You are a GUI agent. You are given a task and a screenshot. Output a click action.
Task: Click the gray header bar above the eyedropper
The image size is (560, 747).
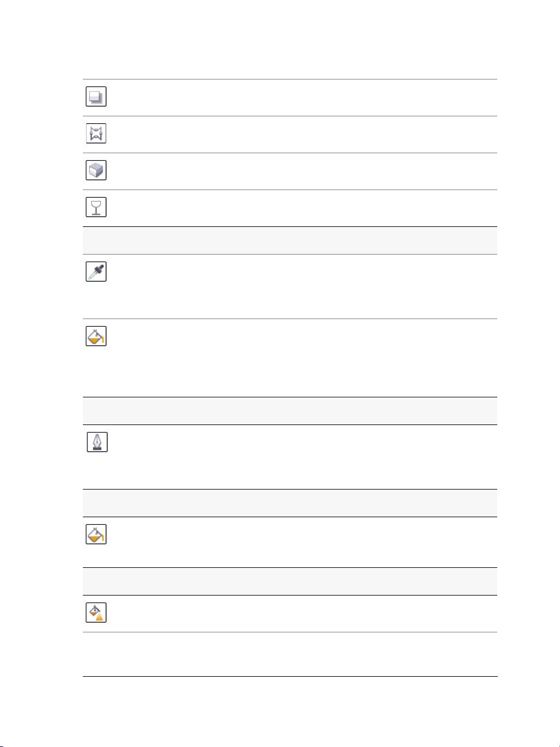coord(290,241)
